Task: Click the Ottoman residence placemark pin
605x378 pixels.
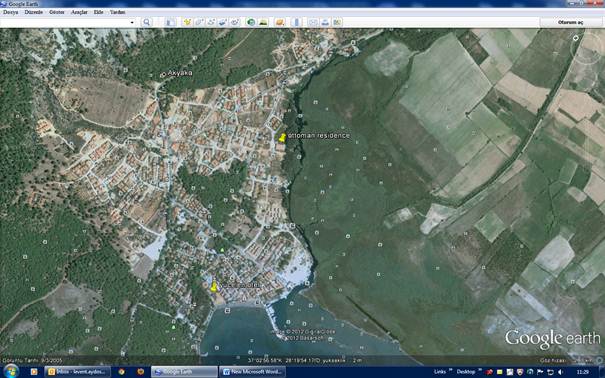Action: click(x=282, y=138)
